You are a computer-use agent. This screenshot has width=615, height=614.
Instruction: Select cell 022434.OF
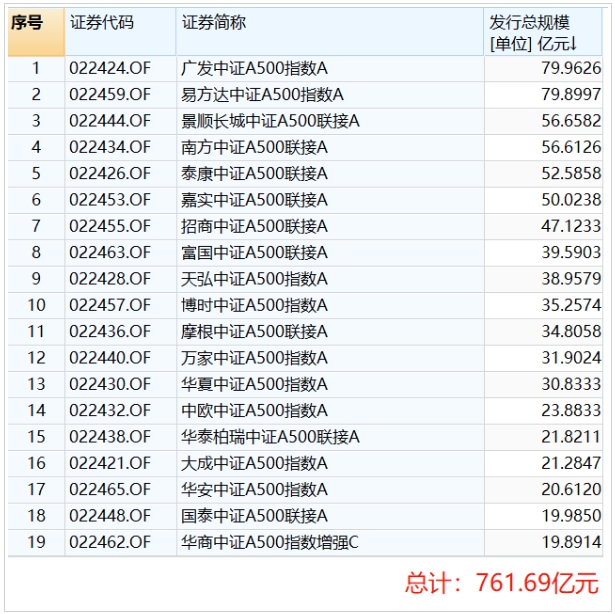[x=120, y=148]
